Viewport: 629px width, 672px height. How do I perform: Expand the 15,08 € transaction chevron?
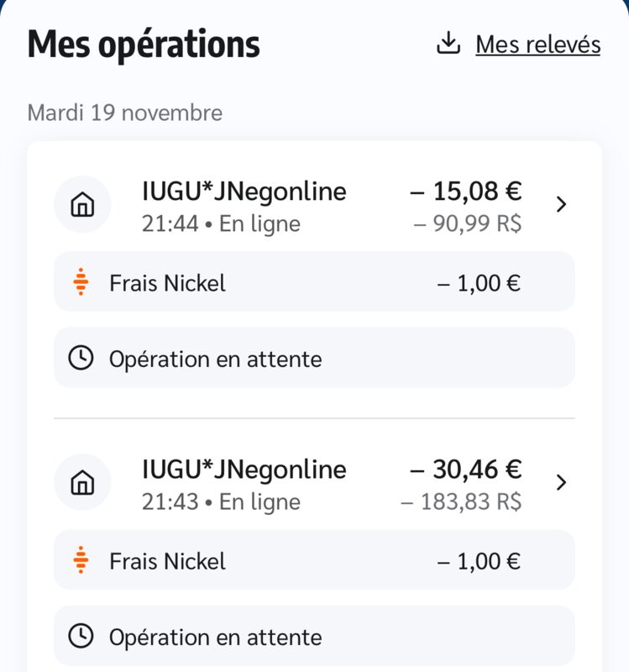tap(561, 204)
